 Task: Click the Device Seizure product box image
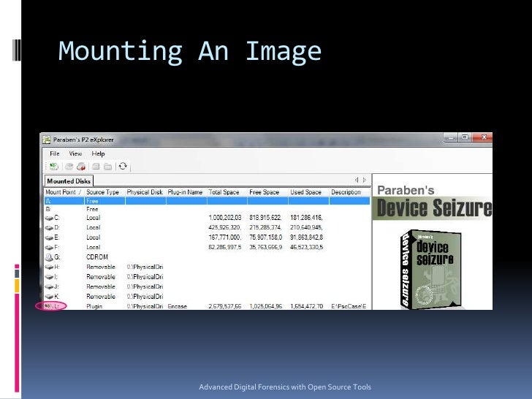click(431, 270)
